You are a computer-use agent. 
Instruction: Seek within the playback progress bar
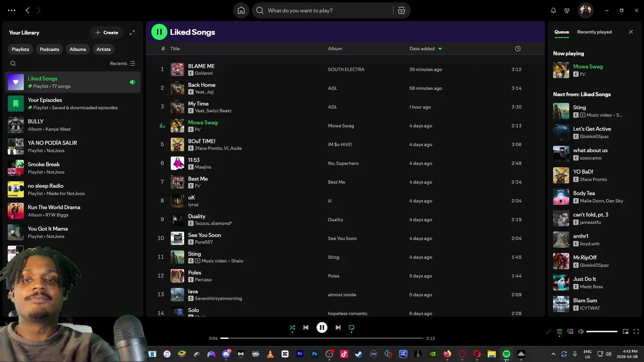click(322, 338)
